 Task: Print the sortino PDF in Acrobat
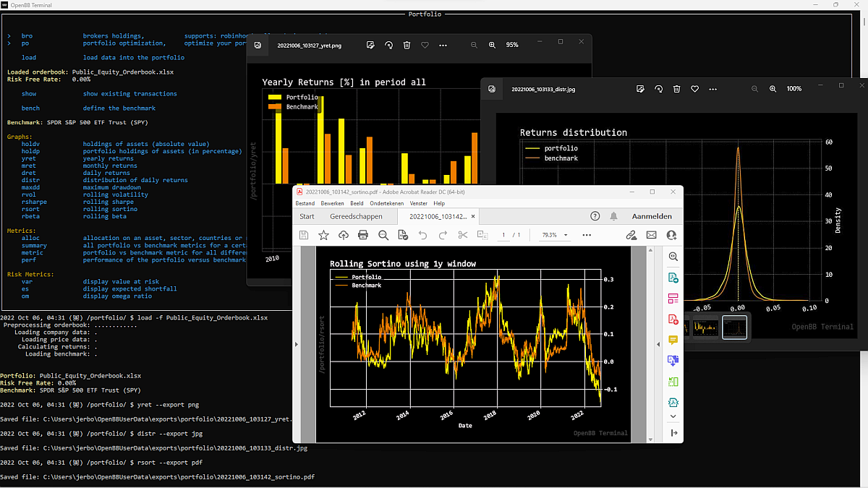click(363, 235)
